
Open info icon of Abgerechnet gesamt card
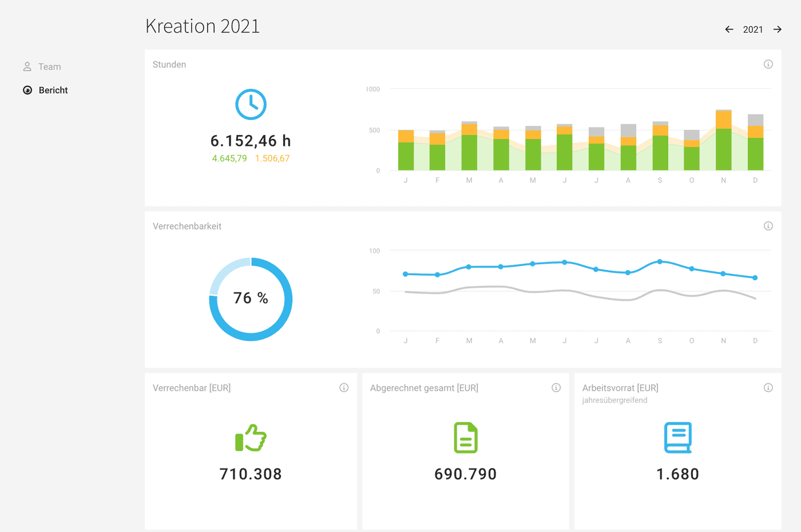(x=556, y=388)
